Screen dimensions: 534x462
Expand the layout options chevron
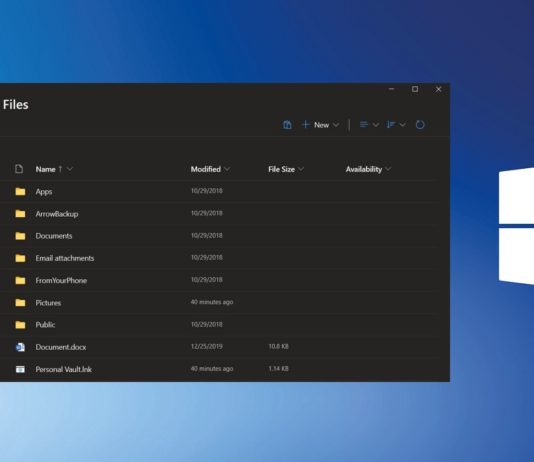(376, 125)
